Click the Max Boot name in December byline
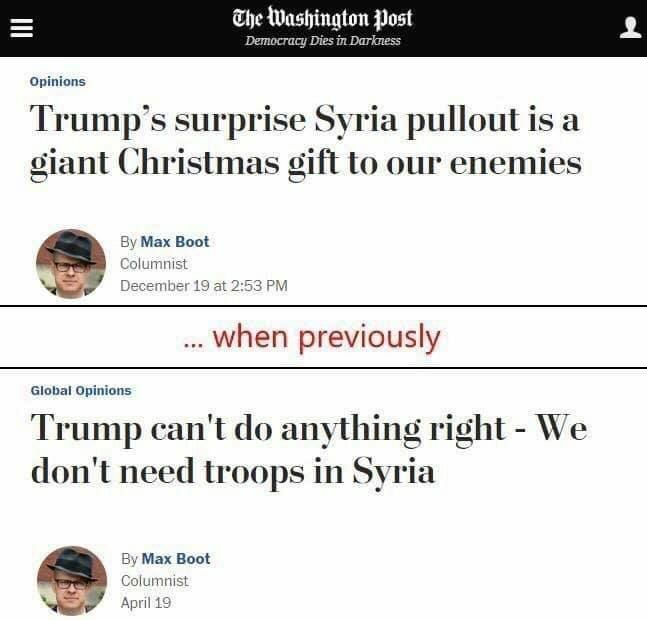This screenshot has width=647, height=620. tap(175, 242)
